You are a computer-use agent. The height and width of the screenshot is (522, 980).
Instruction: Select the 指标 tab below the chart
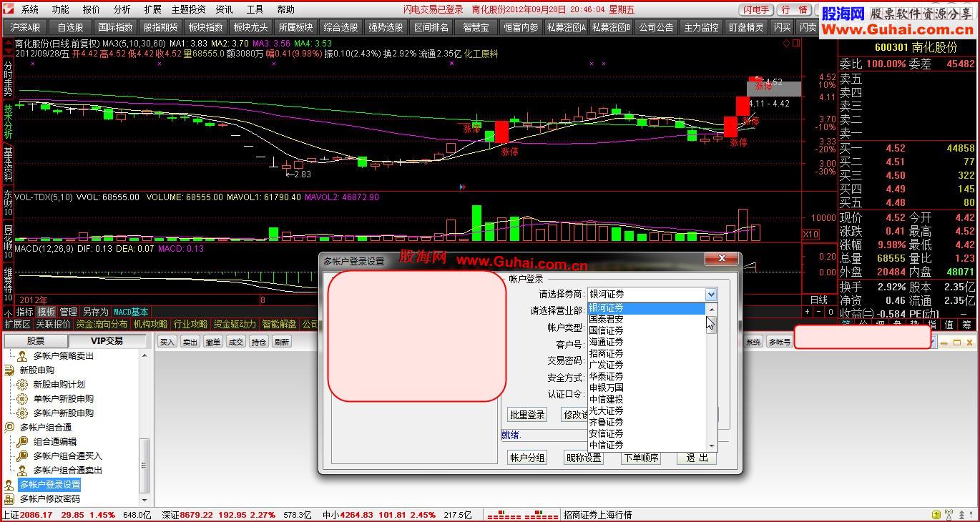tap(24, 312)
